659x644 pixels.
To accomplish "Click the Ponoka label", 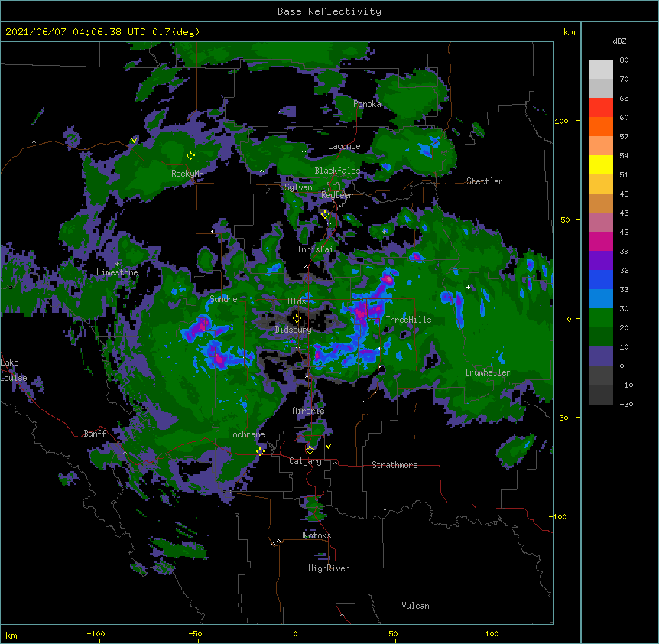I will (x=367, y=104).
